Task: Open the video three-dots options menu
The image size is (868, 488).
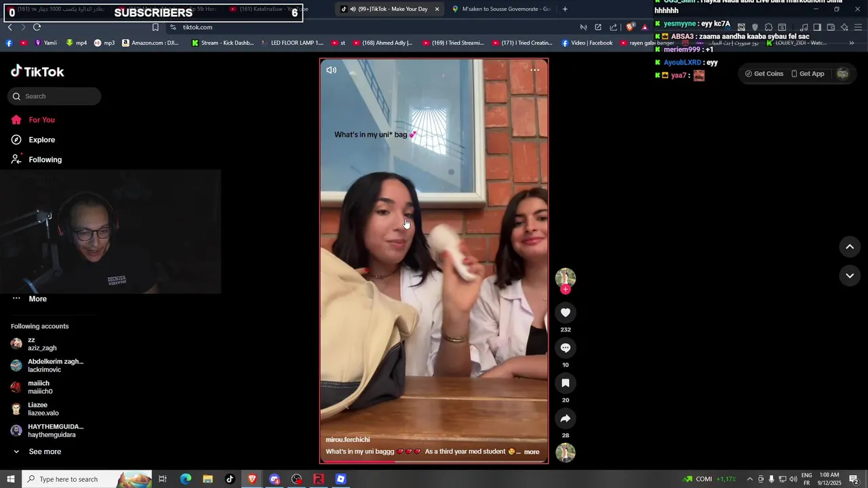Action: click(534, 70)
